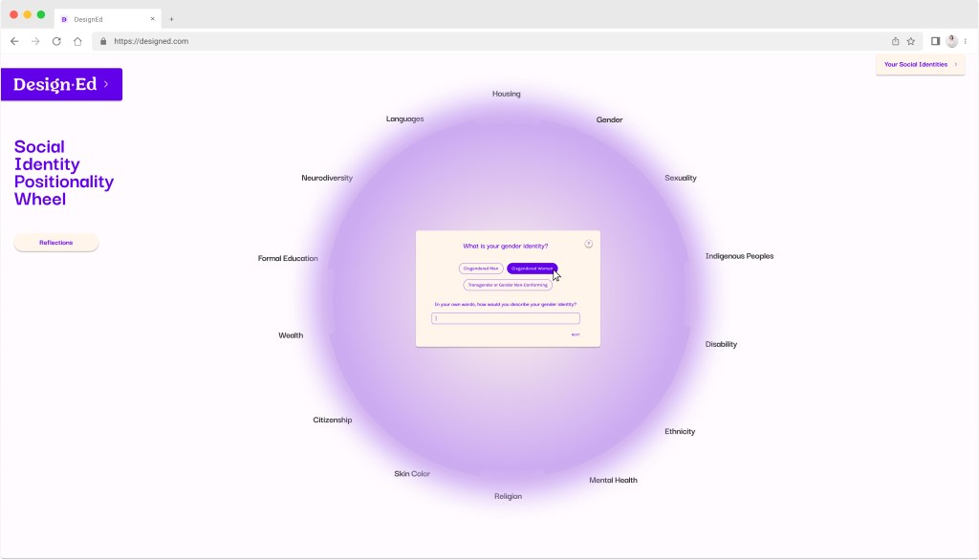Screen dimensions: 979x560
Task: Select the Sexuality label on the wheel
Action: tap(681, 178)
